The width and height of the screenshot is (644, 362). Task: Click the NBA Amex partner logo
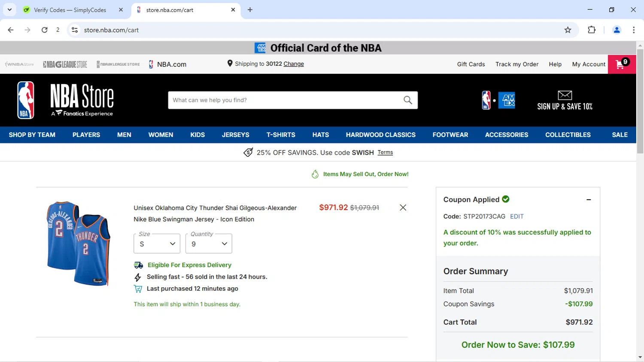[498, 100]
